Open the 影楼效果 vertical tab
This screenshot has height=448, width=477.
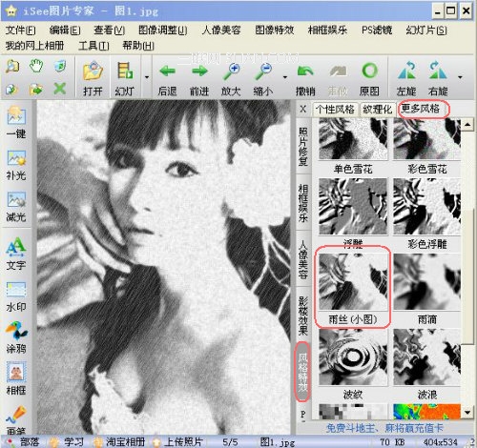303,316
